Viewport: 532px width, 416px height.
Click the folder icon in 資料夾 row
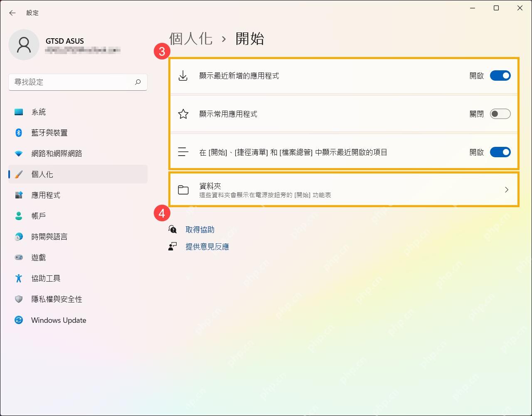(183, 190)
